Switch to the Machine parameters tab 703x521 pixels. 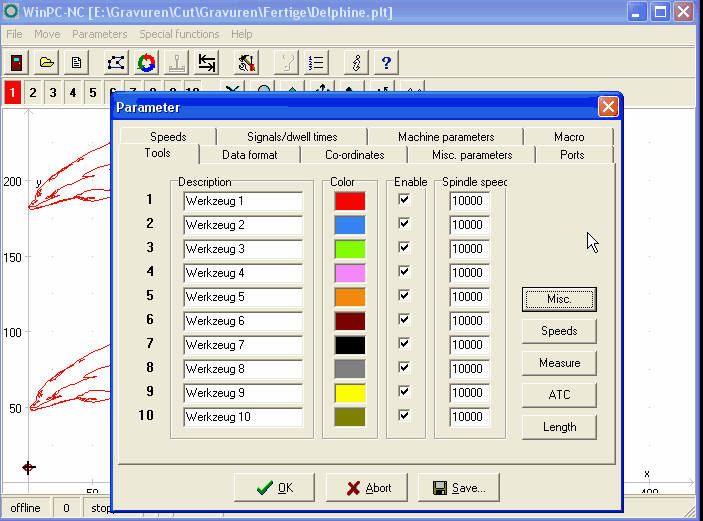[446, 137]
